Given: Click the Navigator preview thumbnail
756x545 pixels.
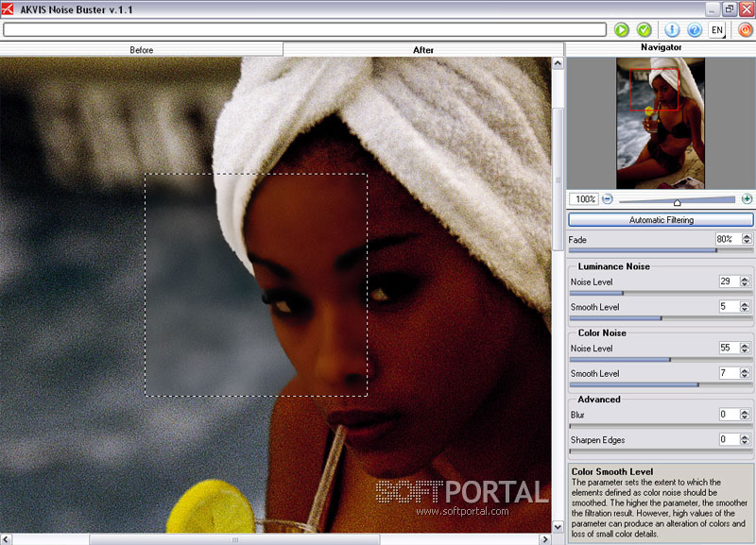Looking at the screenshot, I should (x=661, y=123).
